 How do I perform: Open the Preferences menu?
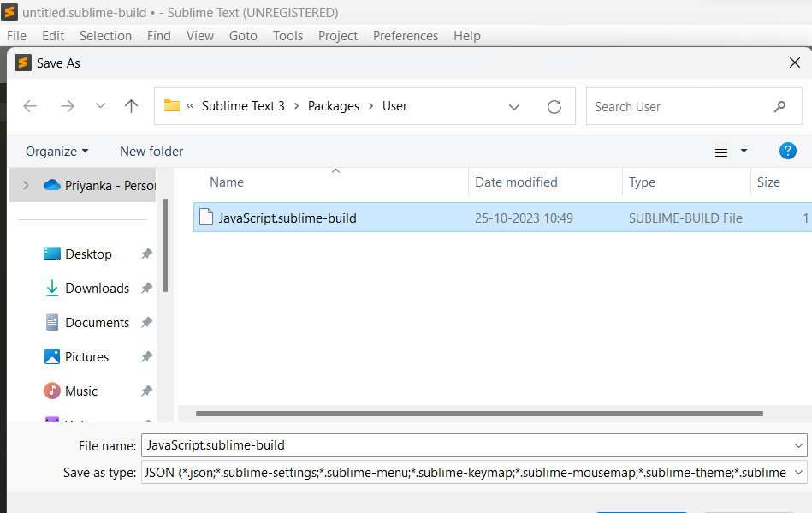pyautogui.click(x=406, y=36)
